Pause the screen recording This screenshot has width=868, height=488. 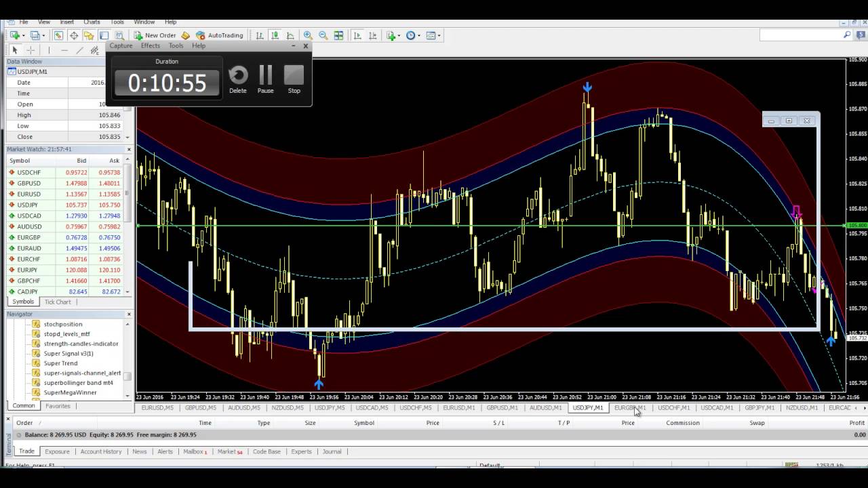pos(266,79)
